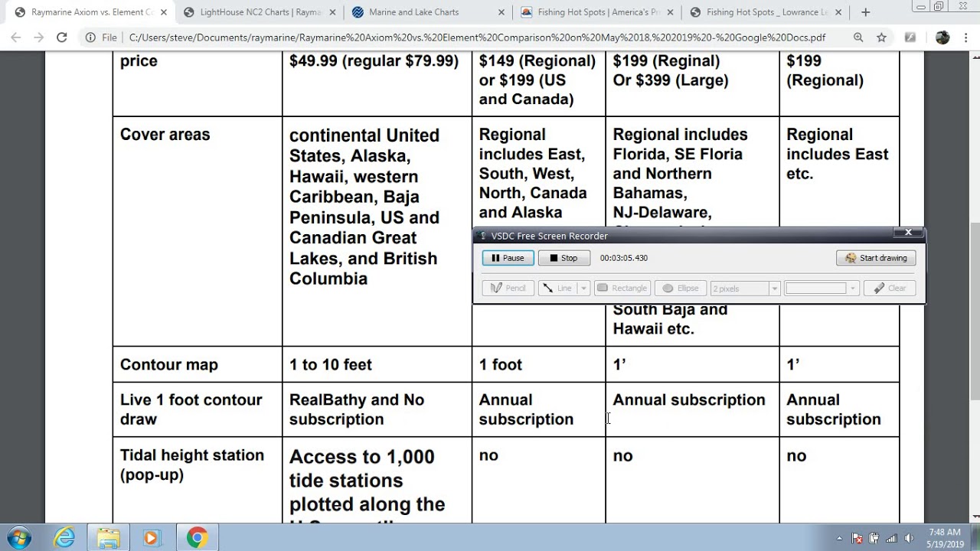Close the Fishing Hot Spots America's tab
Screen dimensions: 980x551
pos(670,12)
